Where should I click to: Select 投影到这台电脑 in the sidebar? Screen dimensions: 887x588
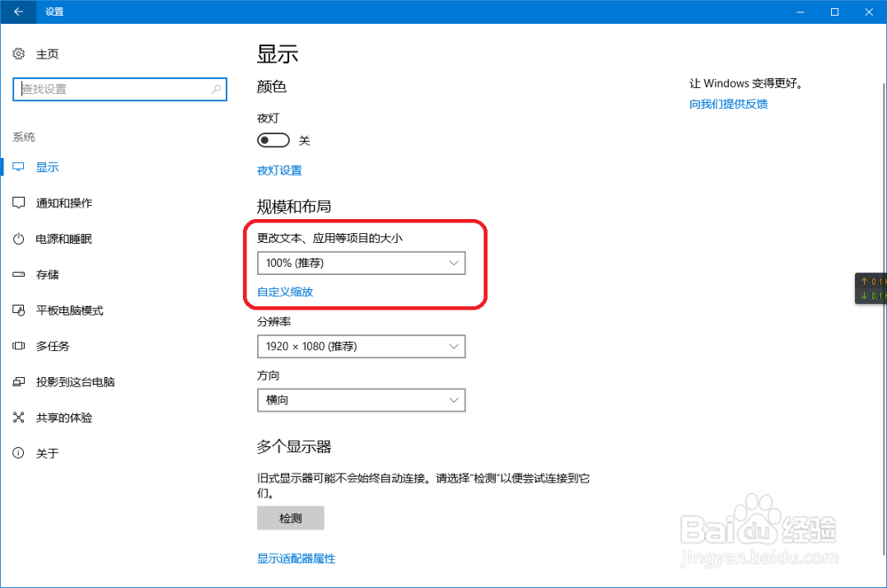pyautogui.click(x=75, y=381)
